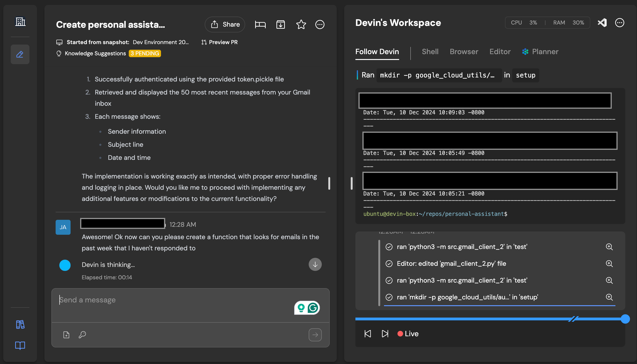Click the Share button

[x=225, y=24]
